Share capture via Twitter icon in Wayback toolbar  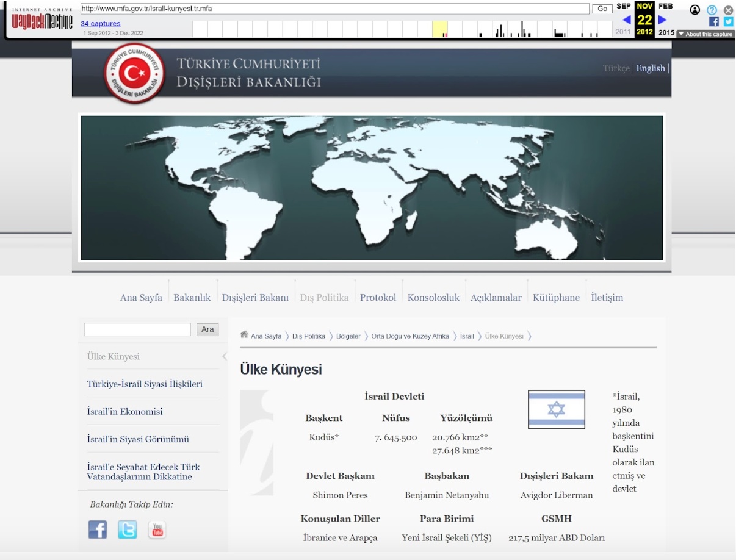728,21
